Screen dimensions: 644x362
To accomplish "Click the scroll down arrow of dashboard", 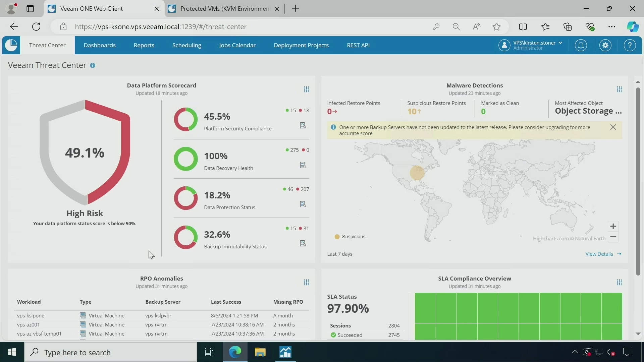I will 638,334.
